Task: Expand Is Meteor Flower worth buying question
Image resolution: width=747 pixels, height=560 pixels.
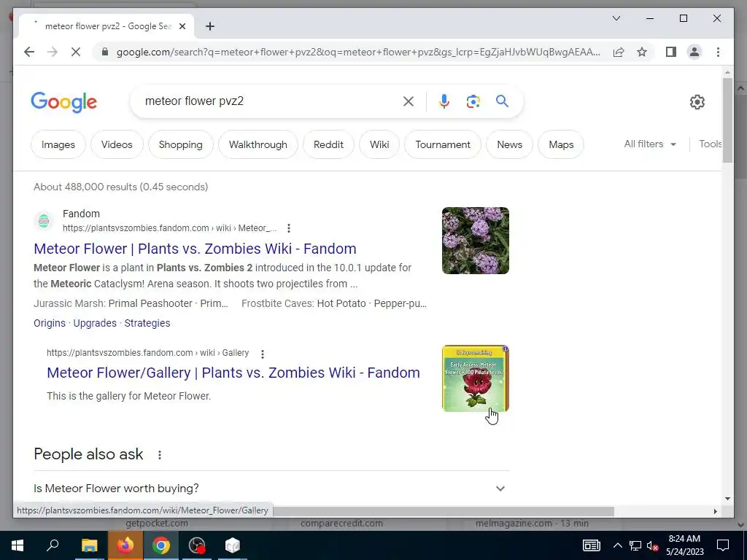Action: pos(271,488)
